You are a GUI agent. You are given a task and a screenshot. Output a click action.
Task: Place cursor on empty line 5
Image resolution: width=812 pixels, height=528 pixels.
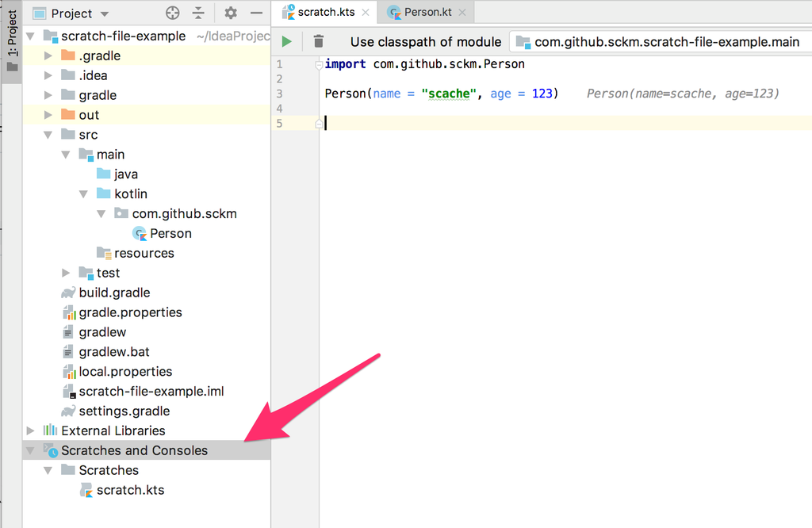565,123
